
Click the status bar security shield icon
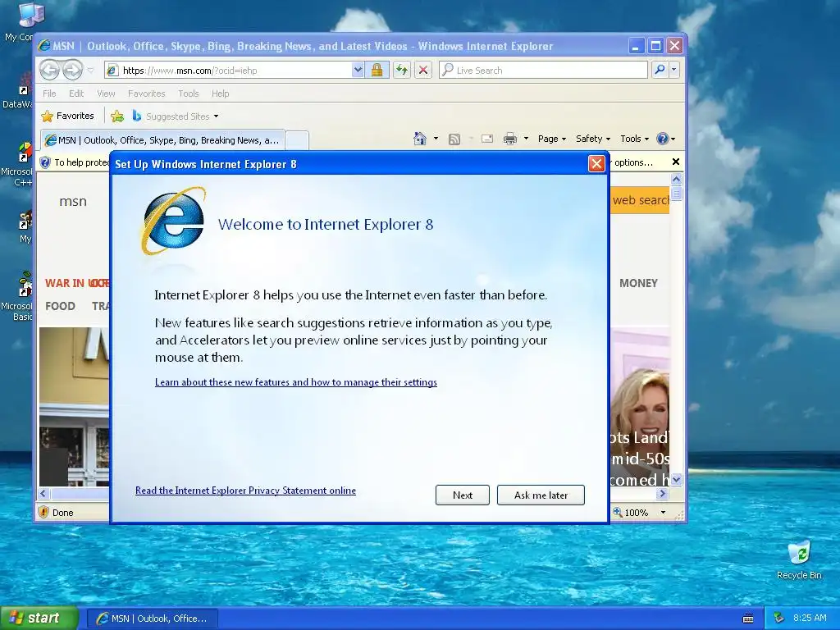44,512
